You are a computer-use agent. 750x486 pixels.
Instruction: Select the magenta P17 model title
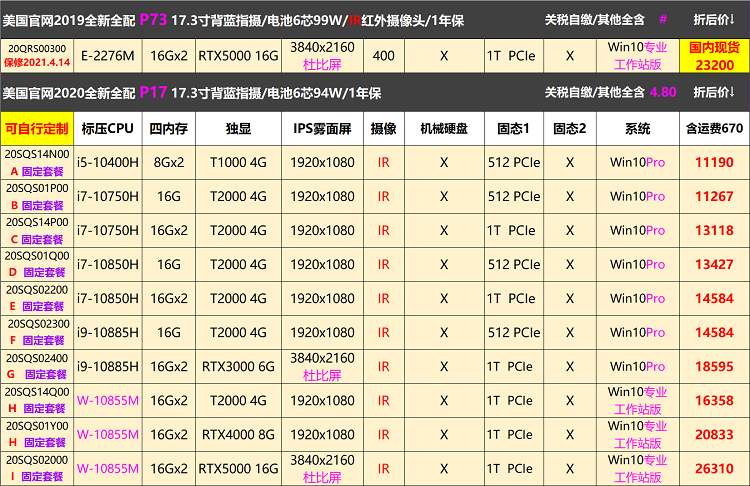click(154, 92)
